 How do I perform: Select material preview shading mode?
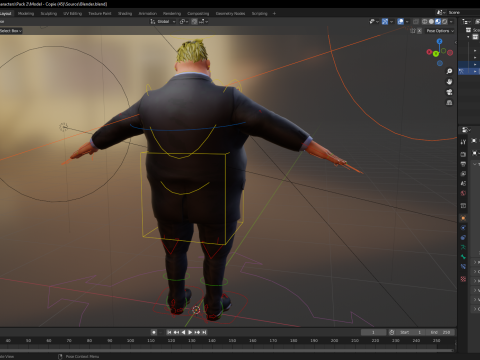pyautogui.click(x=438, y=21)
